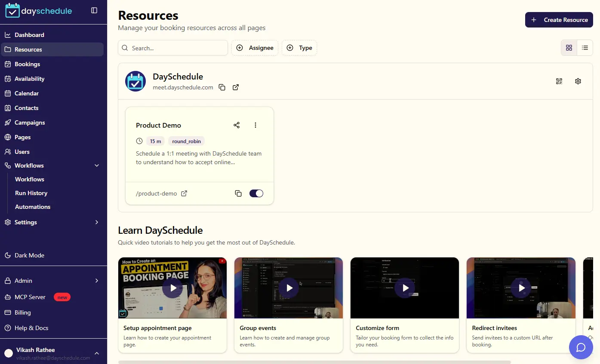Open the Product Demo three-dot menu
The height and width of the screenshot is (364, 600).
click(255, 125)
